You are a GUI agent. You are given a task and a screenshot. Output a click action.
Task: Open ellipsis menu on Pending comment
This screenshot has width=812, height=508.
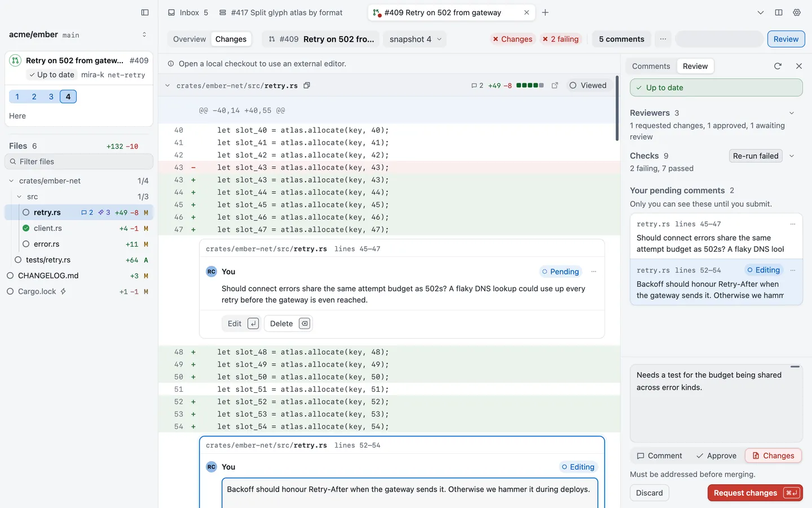(x=594, y=271)
